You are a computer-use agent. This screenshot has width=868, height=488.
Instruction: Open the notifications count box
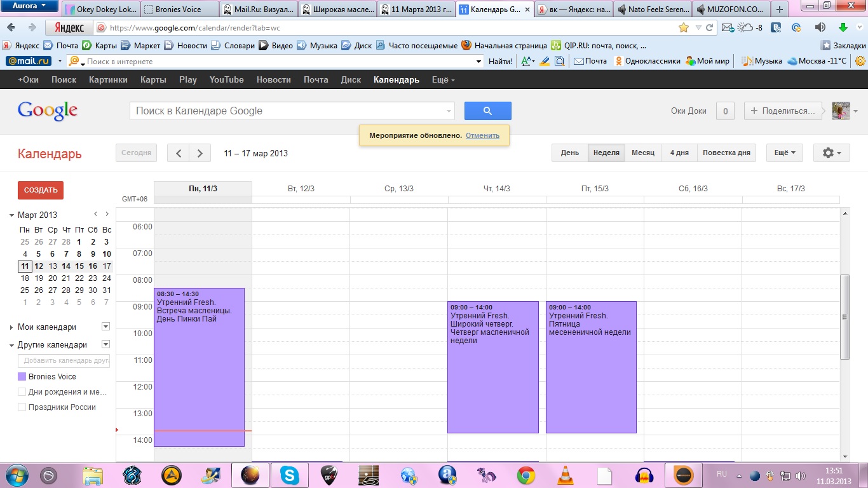pyautogui.click(x=726, y=111)
